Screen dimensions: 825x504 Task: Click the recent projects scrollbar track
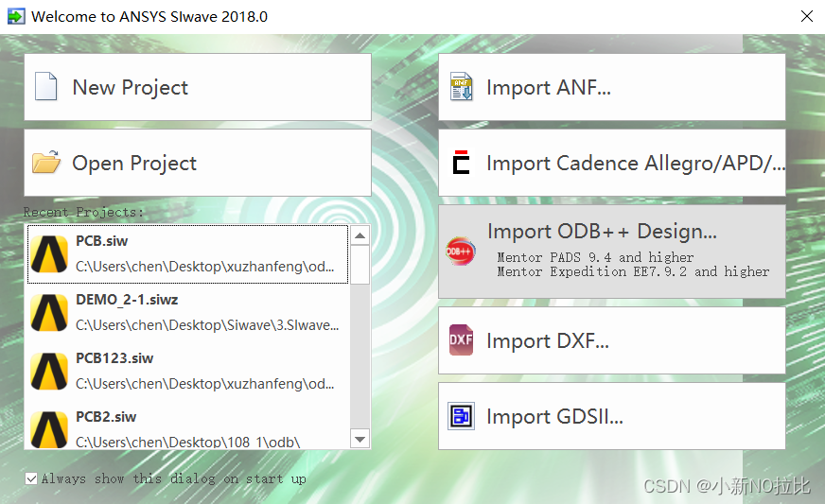[360, 356]
